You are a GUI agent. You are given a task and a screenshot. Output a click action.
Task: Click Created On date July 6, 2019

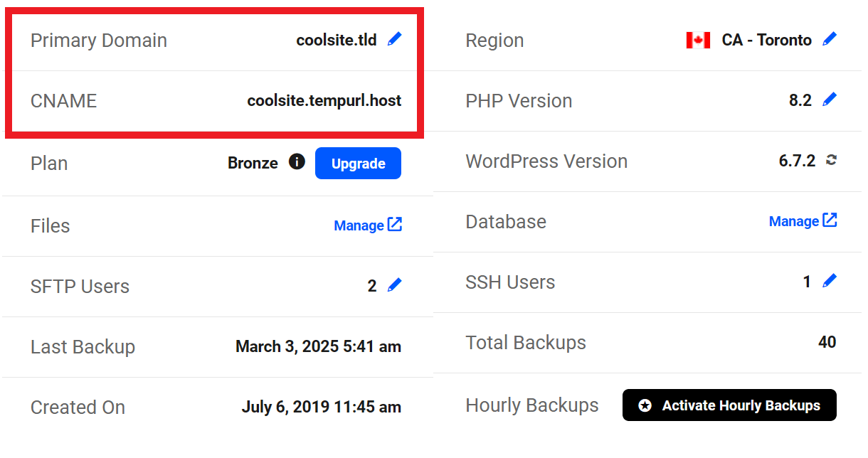point(321,408)
